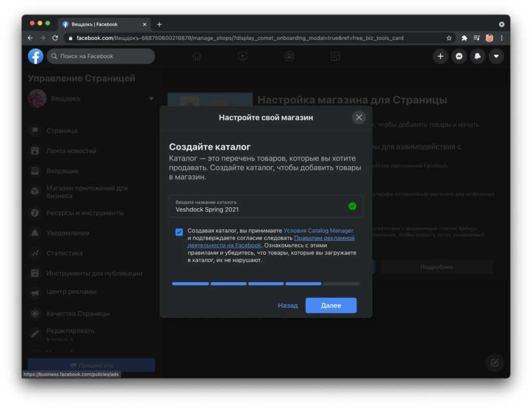Screen dimensions: 532x407
Task: Click the last progress bar segment
Action: pyautogui.click(x=341, y=283)
